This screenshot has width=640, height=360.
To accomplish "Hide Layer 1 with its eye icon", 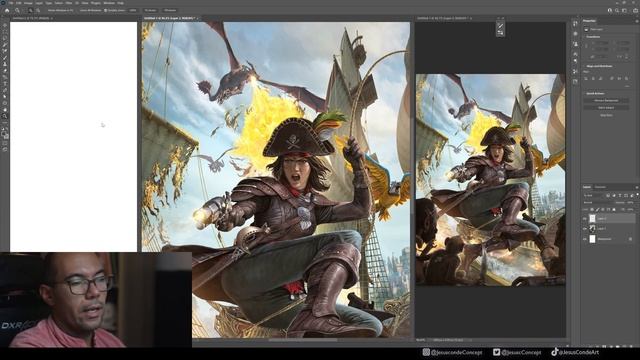I will pos(585,229).
